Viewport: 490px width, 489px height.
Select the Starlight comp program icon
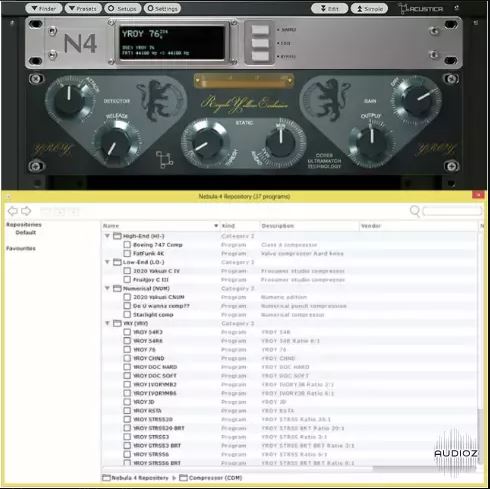click(127, 315)
